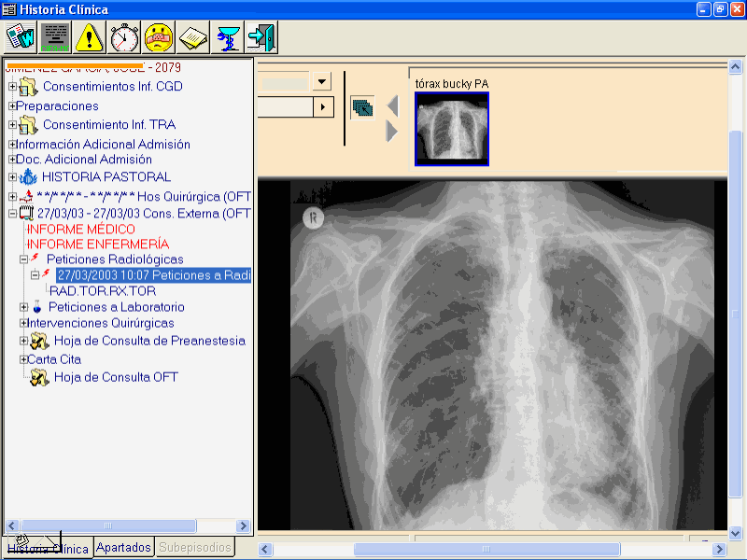
Task: Click the bandaged face icon
Action: pos(159,37)
